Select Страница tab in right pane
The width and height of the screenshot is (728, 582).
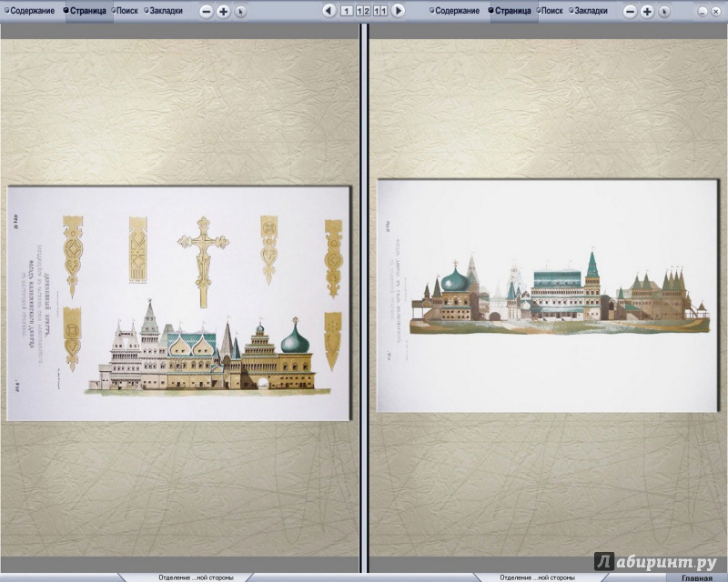(510, 11)
